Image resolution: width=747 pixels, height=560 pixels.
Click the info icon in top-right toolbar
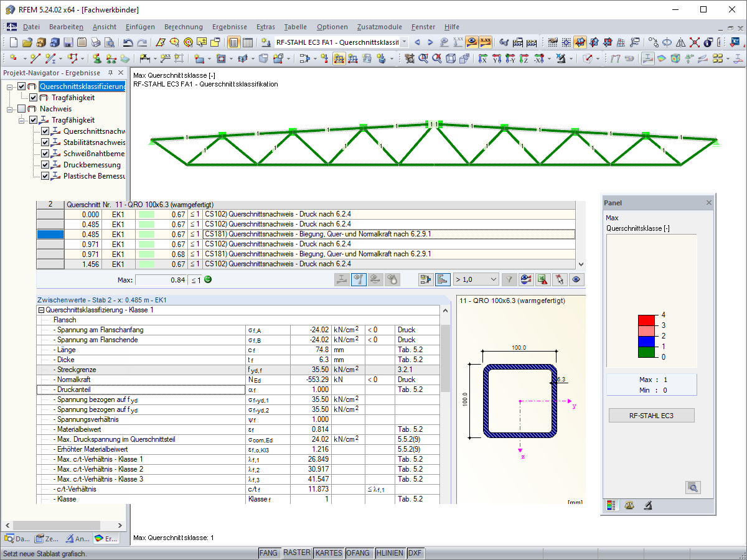click(708, 42)
